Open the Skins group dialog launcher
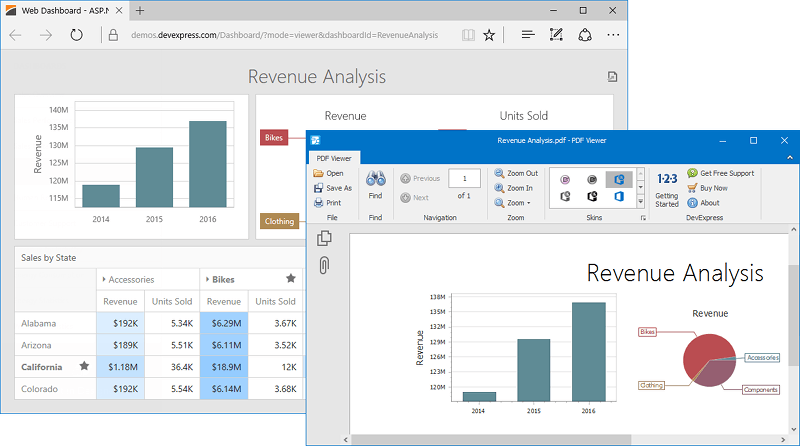Screen dimensions: 800x446 tap(643, 218)
